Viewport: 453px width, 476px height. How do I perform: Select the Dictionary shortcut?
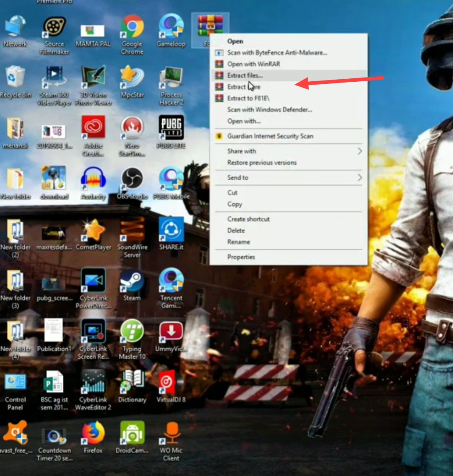pos(132,387)
